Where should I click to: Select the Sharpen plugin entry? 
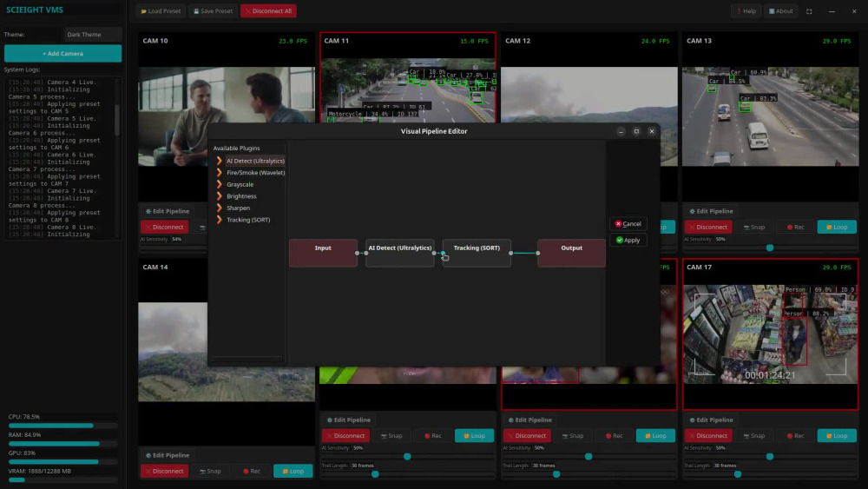pos(238,208)
